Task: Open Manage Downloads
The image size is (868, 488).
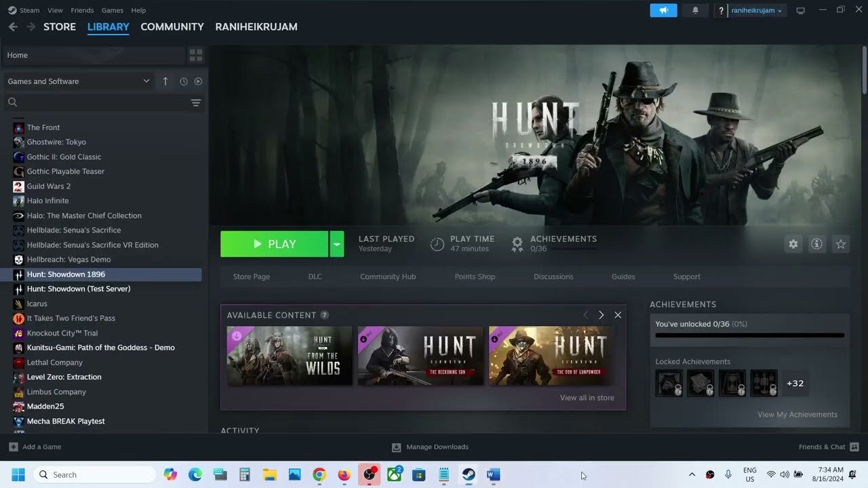Action: click(430, 447)
